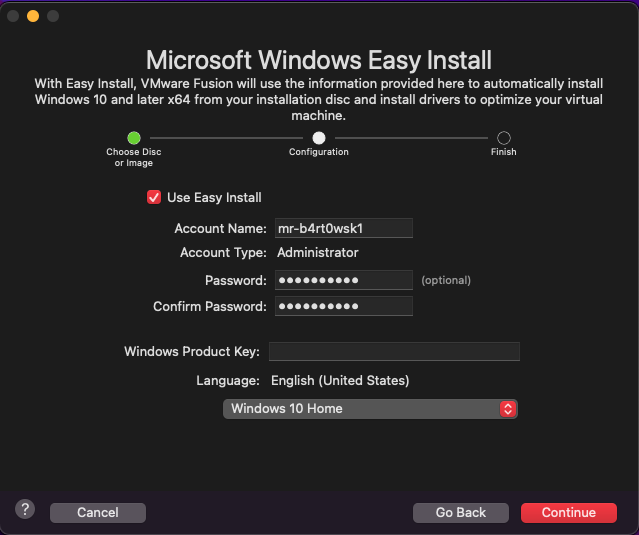This screenshot has height=535, width=639.
Task: Click the Configuration step indicator
Action: pos(319,138)
